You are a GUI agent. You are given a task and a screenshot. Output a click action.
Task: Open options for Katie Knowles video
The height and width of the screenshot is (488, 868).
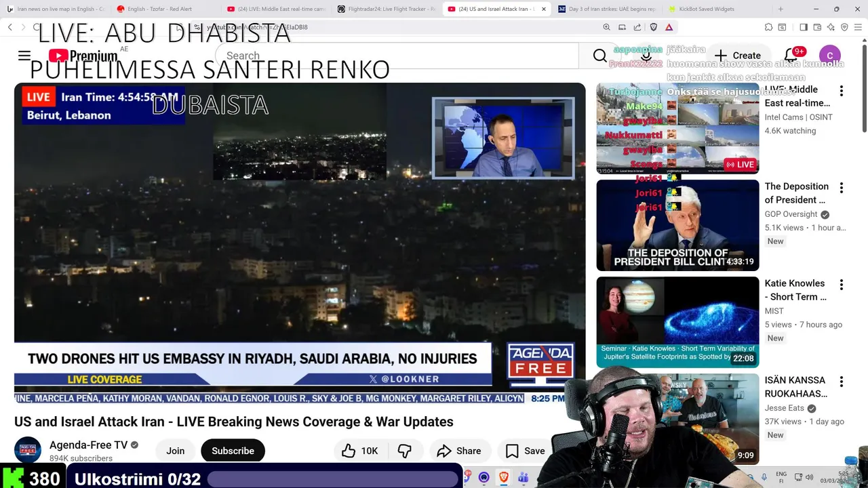[x=841, y=285]
